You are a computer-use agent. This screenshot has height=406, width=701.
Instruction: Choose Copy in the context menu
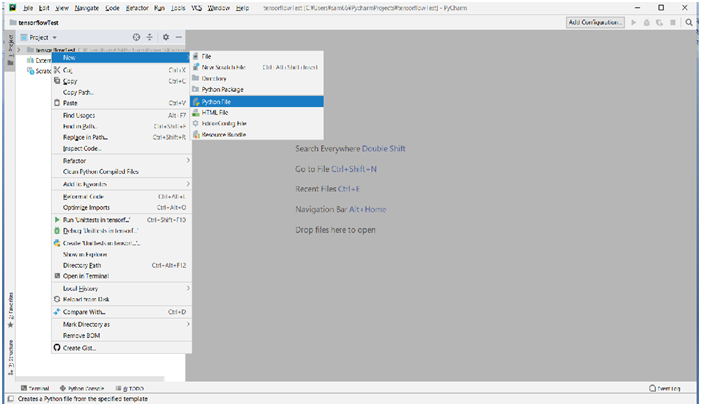coord(121,81)
